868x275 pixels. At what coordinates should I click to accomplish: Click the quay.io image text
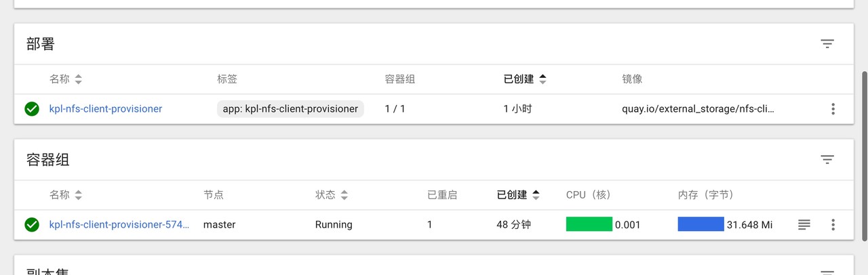pos(698,109)
